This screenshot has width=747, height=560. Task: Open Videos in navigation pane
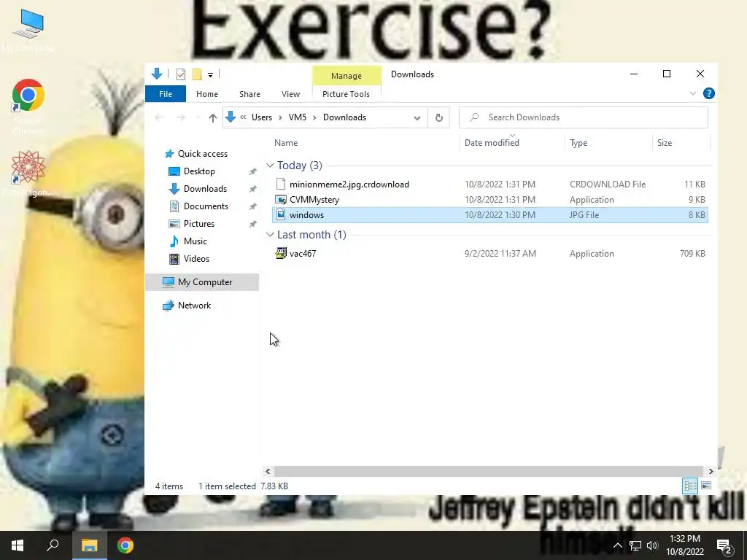[196, 259]
